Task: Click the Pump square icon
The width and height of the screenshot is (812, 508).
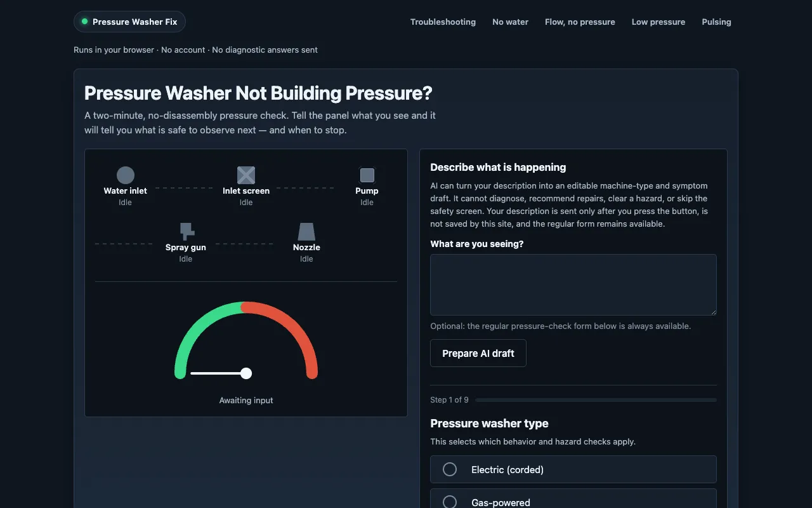Action: (367, 175)
